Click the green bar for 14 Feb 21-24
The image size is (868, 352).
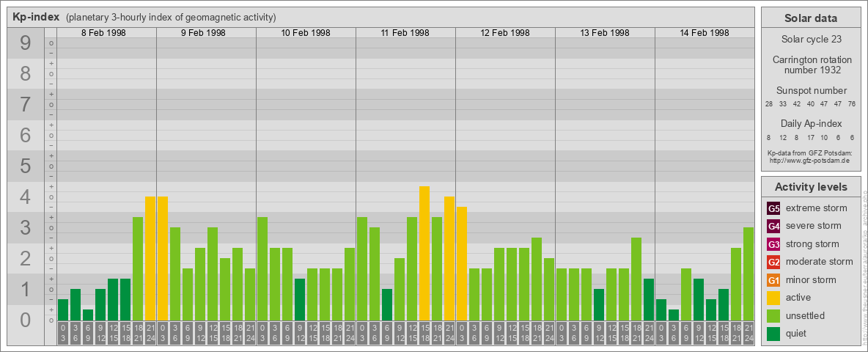[x=749, y=274]
